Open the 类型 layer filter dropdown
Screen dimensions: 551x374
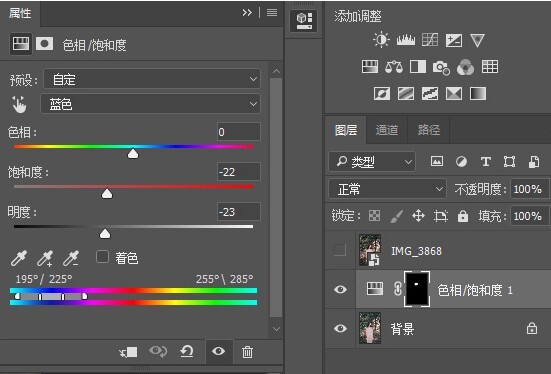click(372, 162)
